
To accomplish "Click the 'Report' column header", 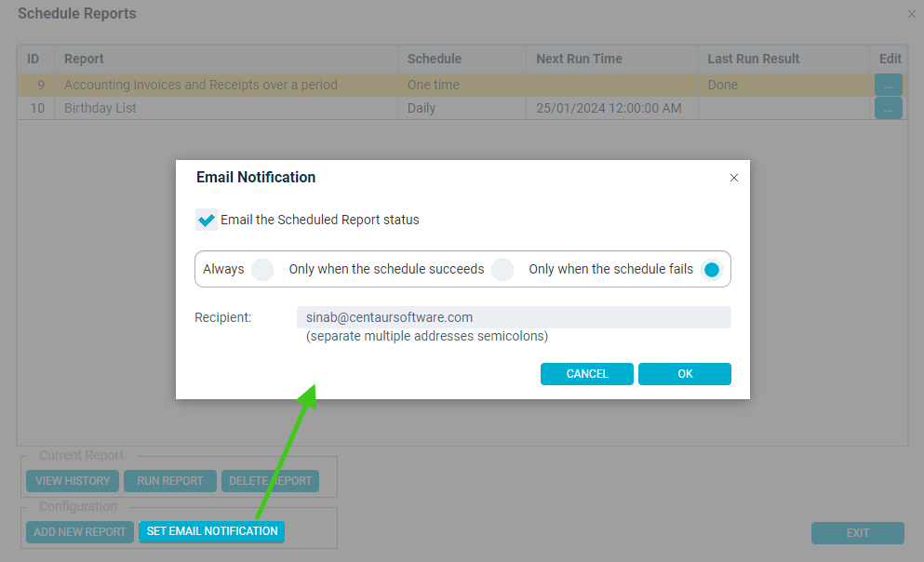I will pyautogui.click(x=226, y=59).
